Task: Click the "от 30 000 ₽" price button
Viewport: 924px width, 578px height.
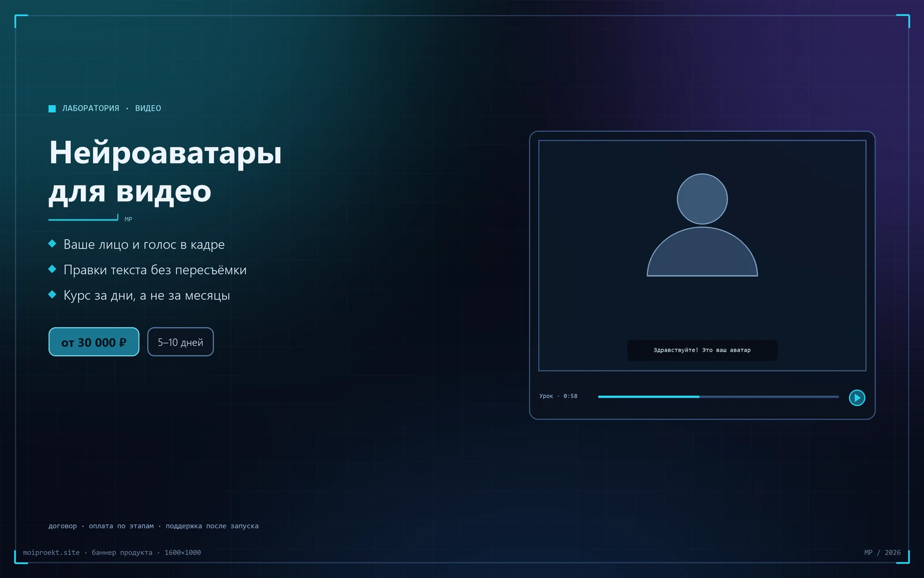Action: pos(94,342)
